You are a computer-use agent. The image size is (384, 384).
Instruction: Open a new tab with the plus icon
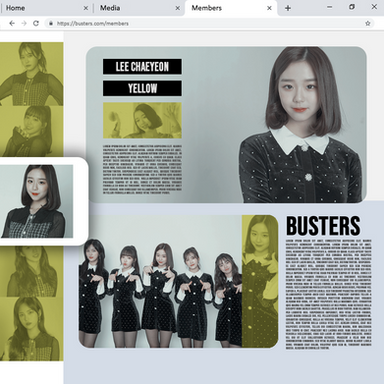point(288,8)
